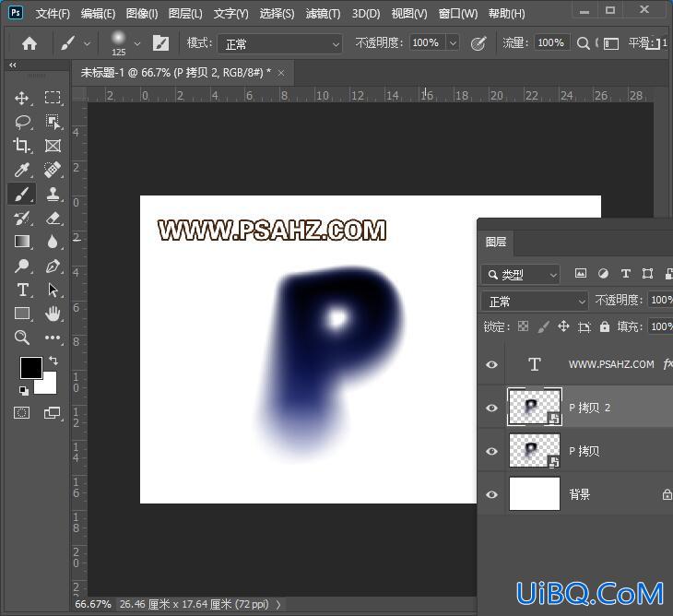Image resolution: width=673 pixels, height=616 pixels.
Task: Select the Pen tool
Action: point(53,267)
